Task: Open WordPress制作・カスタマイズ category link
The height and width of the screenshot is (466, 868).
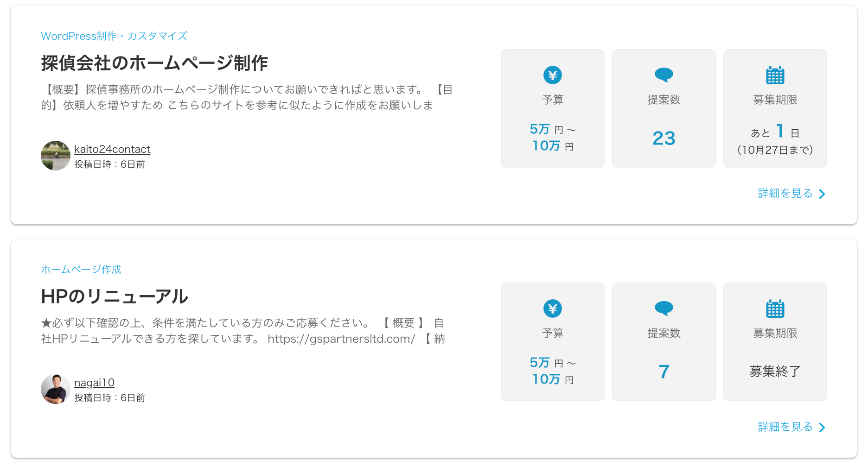Action: 114,36
